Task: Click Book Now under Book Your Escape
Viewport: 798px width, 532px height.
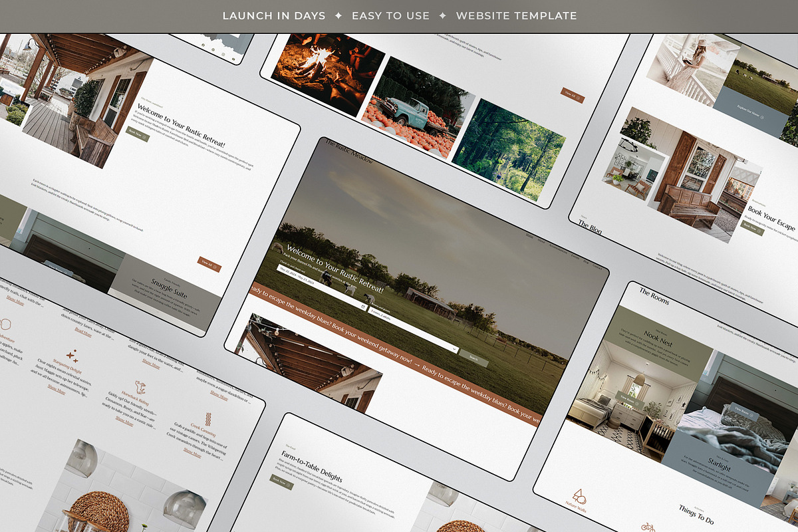Action: (x=752, y=228)
